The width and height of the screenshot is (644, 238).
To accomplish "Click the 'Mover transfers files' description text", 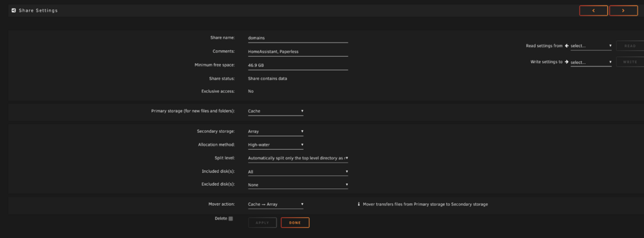I will point(426,204).
